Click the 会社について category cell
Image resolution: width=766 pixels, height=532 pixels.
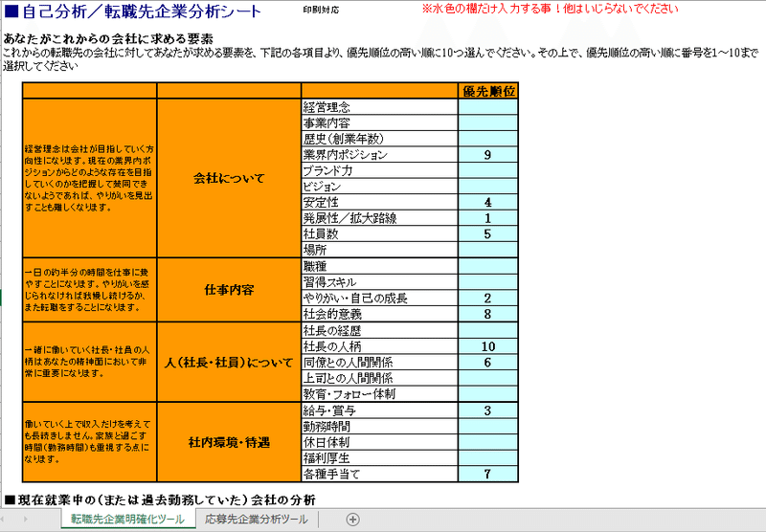coord(229,178)
